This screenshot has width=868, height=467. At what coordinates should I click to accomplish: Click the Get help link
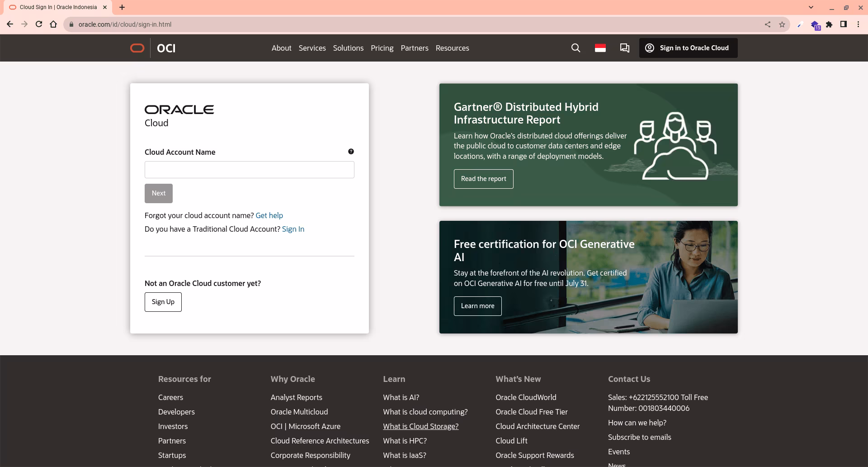pyautogui.click(x=269, y=215)
